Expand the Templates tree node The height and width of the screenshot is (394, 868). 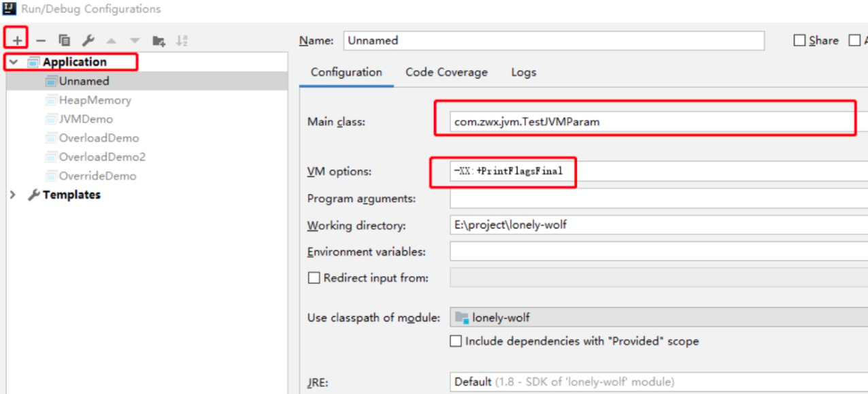pos(13,195)
